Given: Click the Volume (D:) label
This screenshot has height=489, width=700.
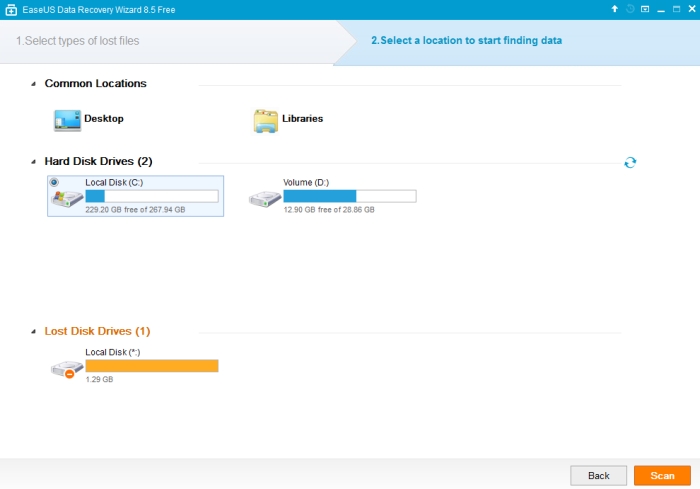Looking at the screenshot, I should (x=306, y=182).
